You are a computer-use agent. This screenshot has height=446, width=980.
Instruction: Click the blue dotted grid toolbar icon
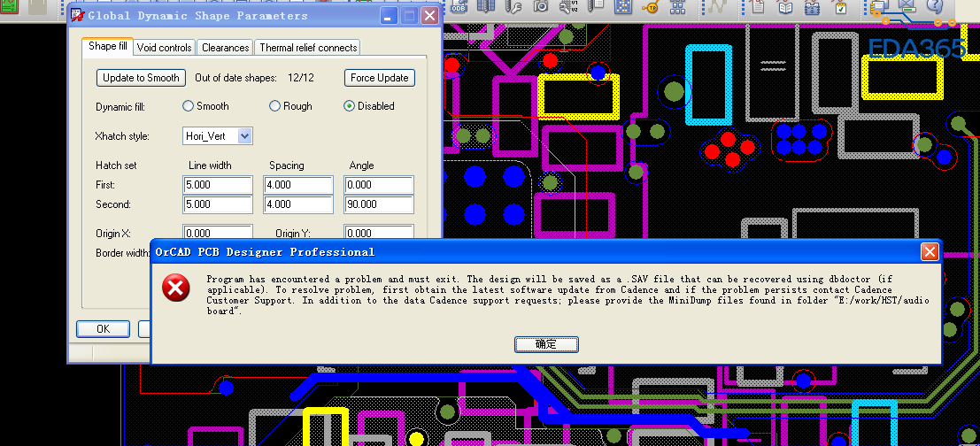click(622, 6)
